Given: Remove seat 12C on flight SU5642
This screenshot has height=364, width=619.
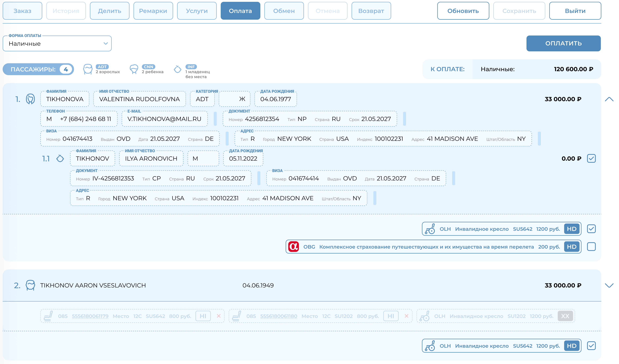Looking at the screenshot, I should pyautogui.click(x=219, y=316).
